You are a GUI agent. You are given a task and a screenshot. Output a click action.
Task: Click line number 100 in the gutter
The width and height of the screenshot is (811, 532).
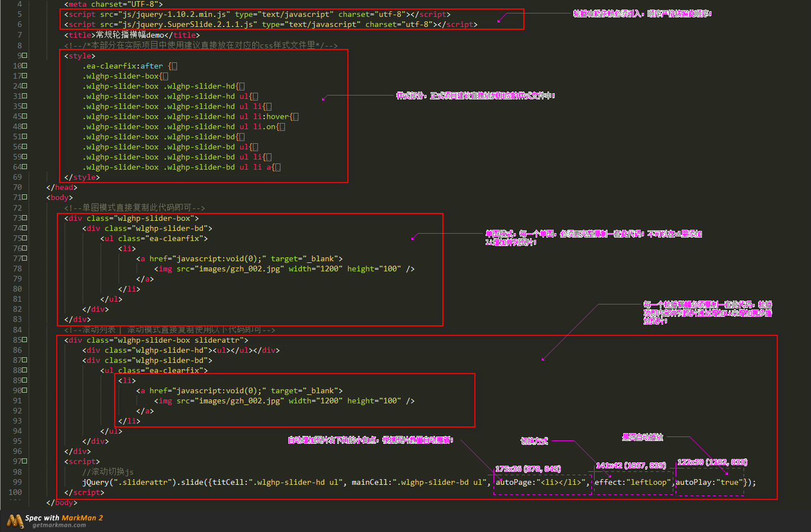tap(15, 492)
